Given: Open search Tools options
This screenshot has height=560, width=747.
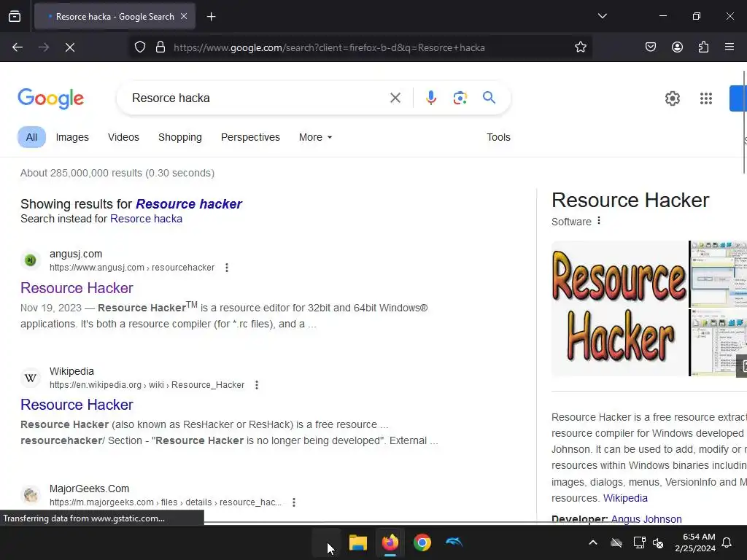Looking at the screenshot, I should [x=498, y=137].
